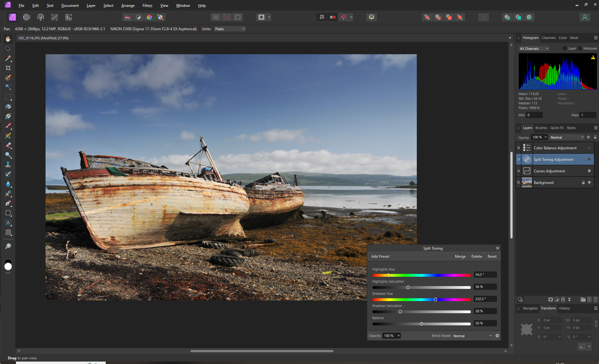Click Reset in Split Toning dialog
This screenshot has height=364, width=599.
click(492, 256)
